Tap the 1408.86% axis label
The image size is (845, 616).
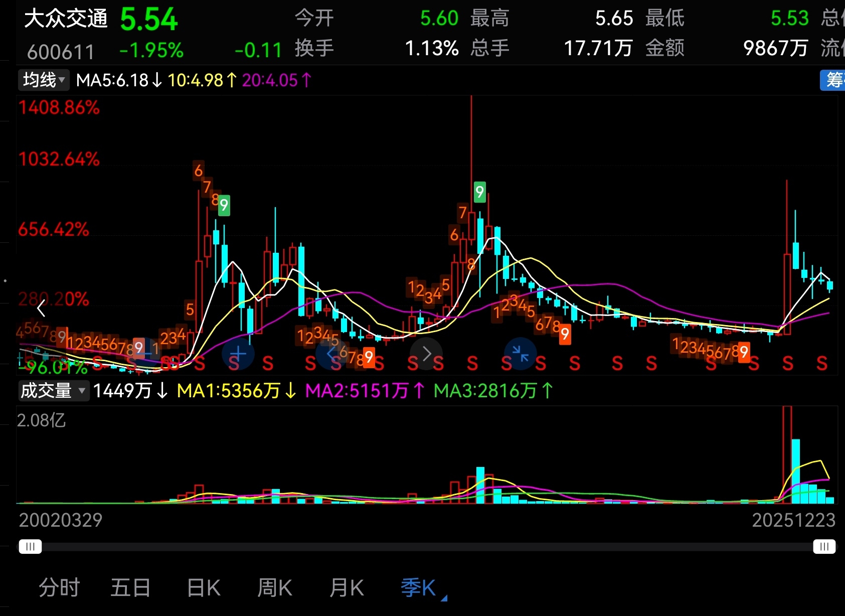[x=59, y=107]
